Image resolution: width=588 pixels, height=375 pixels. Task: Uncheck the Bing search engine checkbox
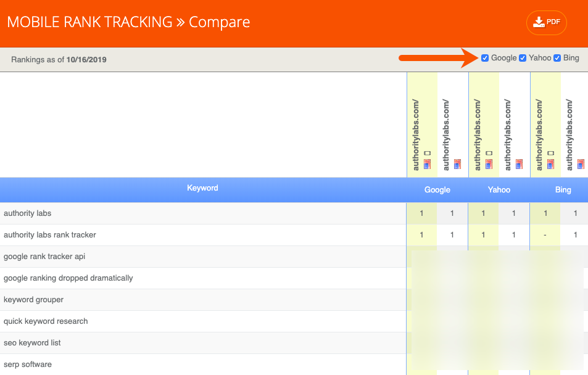(x=557, y=58)
